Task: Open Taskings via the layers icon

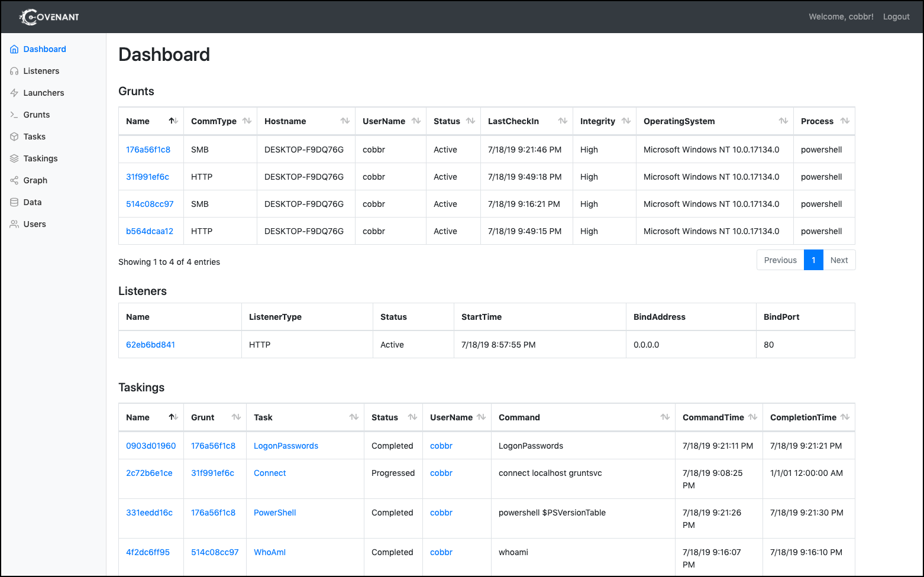Action: tap(14, 158)
